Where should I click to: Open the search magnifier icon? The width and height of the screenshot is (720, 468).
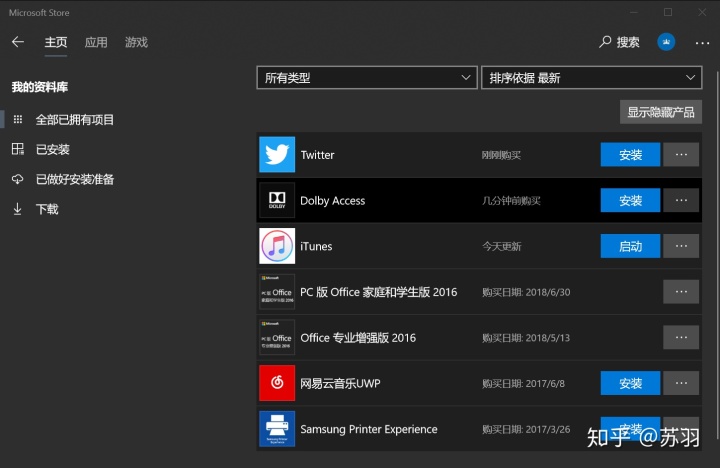tap(605, 42)
